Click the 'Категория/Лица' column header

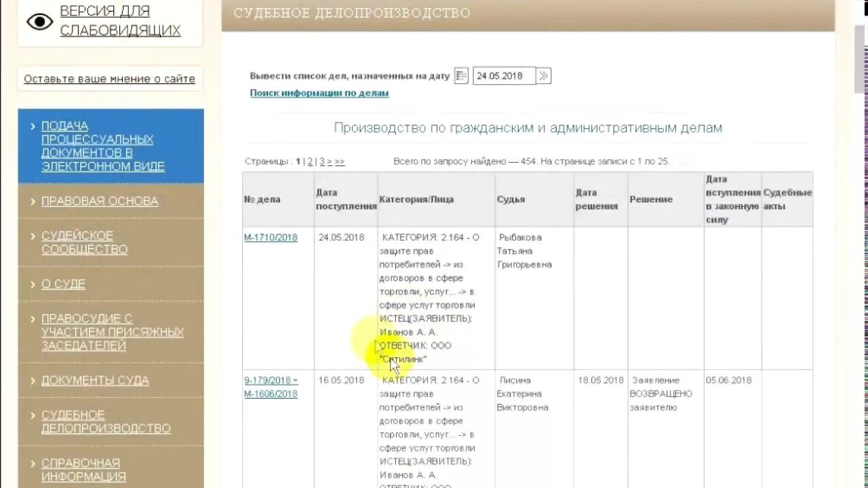(437, 199)
